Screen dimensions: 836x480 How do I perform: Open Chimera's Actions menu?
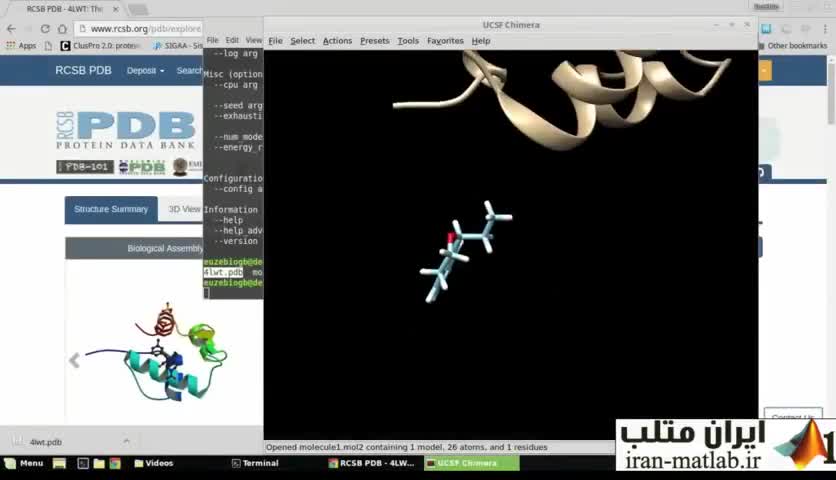[x=337, y=41]
